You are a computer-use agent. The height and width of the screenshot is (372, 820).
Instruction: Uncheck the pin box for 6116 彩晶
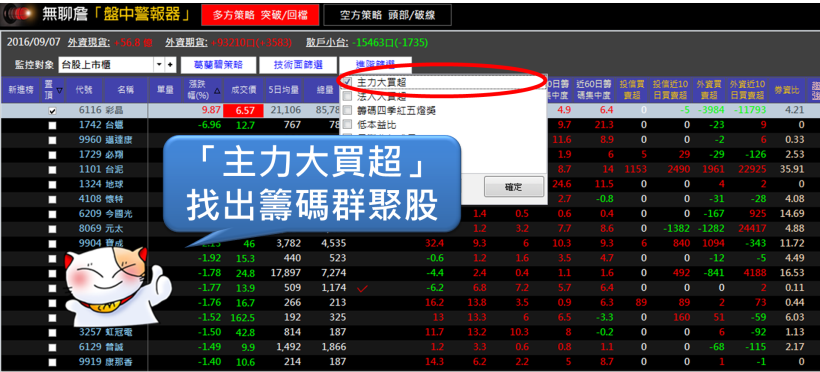pyautogui.click(x=52, y=111)
